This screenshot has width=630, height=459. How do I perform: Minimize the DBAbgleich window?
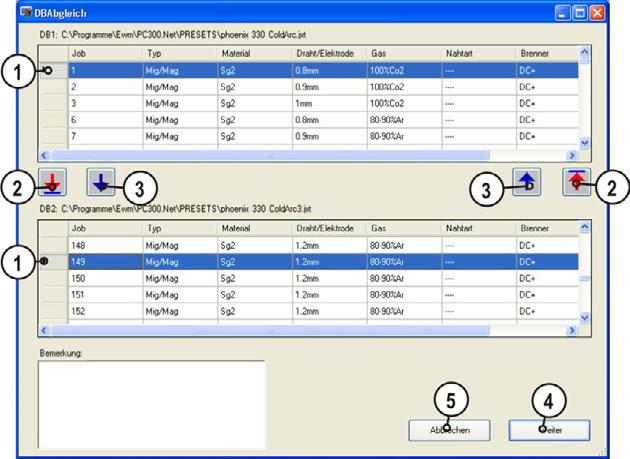pyautogui.click(x=562, y=13)
